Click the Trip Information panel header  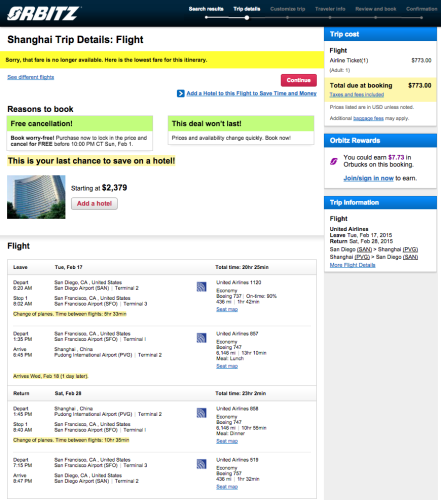click(x=380, y=203)
